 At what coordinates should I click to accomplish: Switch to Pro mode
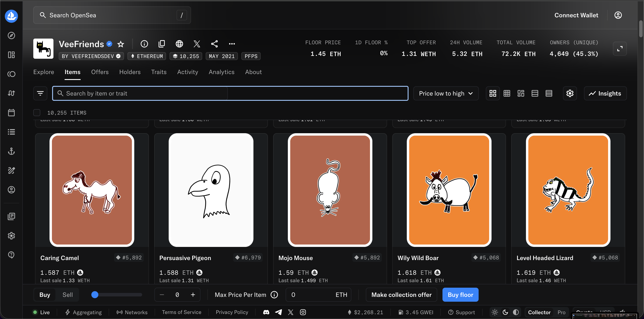[x=561, y=312]
